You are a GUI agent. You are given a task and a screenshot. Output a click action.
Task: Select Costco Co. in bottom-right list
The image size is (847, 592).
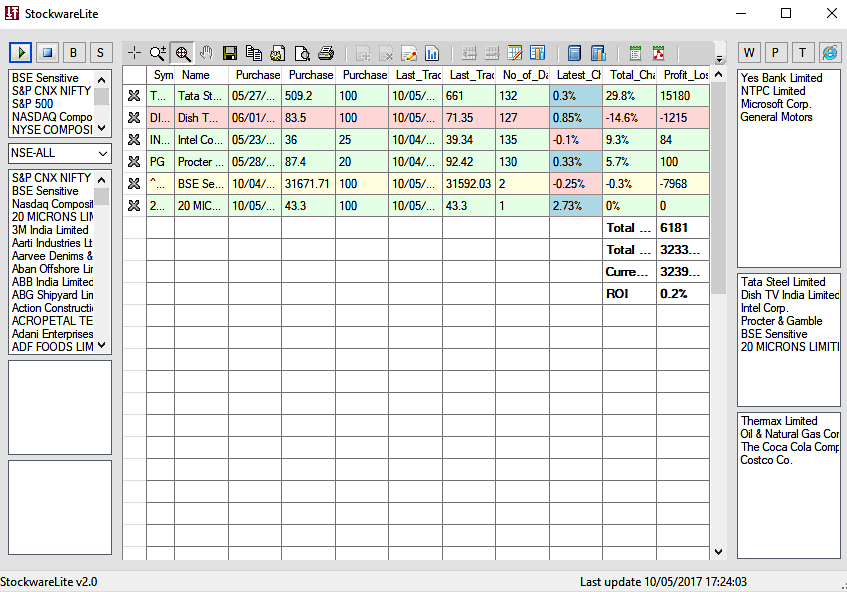point(767,460)
